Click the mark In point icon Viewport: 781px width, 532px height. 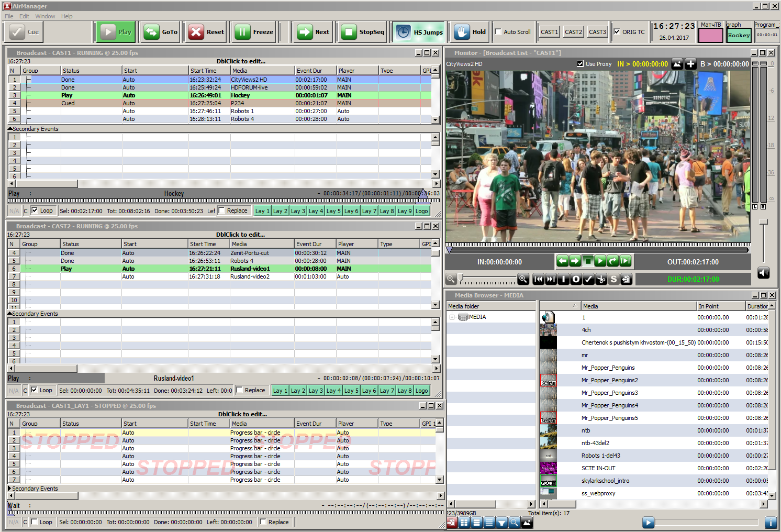[x=563, y=279]
